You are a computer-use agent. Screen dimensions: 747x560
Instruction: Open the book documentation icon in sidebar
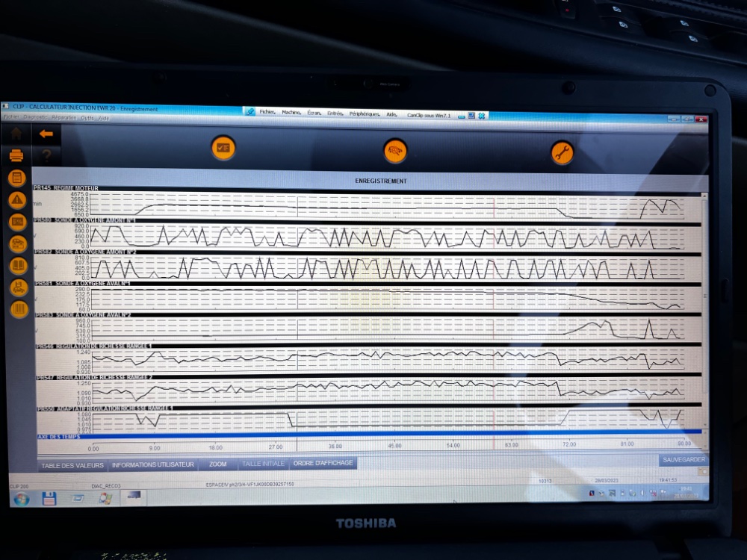pyautogui.click(x=18, y=266)
